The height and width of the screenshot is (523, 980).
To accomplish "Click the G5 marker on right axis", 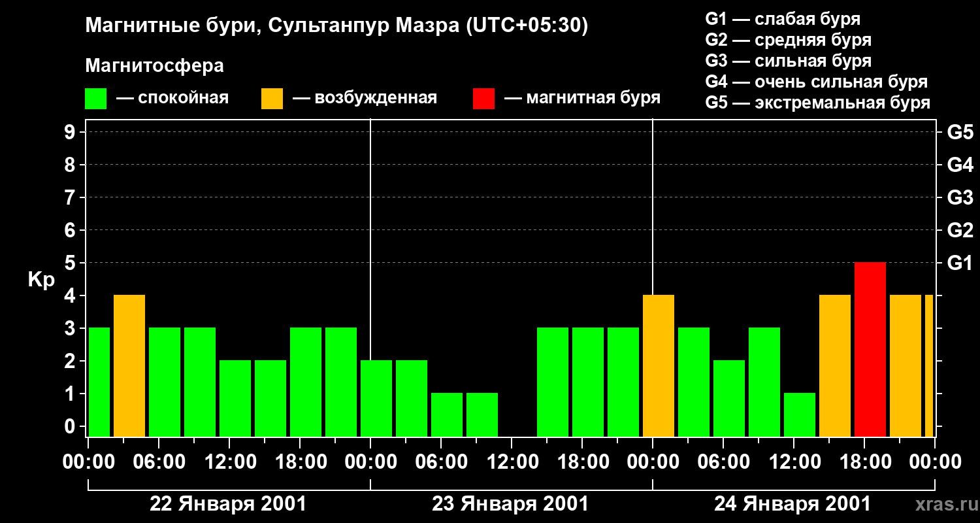I will pos(960,132).
